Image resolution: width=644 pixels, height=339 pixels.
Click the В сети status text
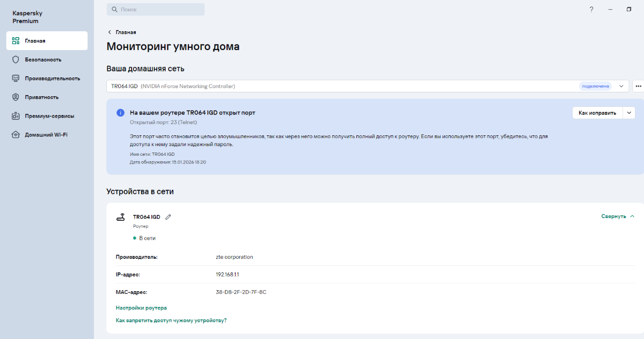pos(147,238)
